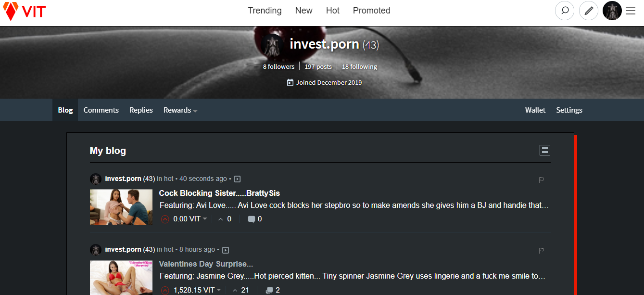This screenshot has height=295, width=644.
Task: Open thumbnail of Valentines Day Surprise post
Action: tap(121, 278)
